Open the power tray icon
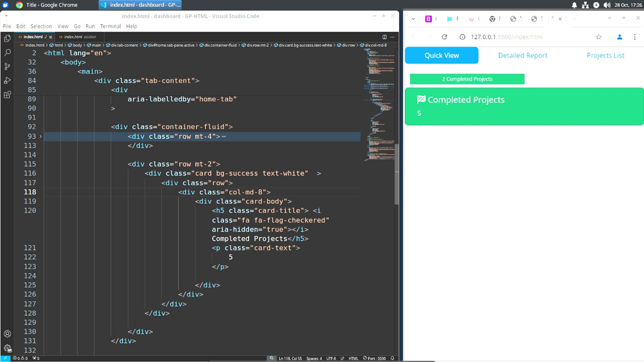 [x=596, y=5]
